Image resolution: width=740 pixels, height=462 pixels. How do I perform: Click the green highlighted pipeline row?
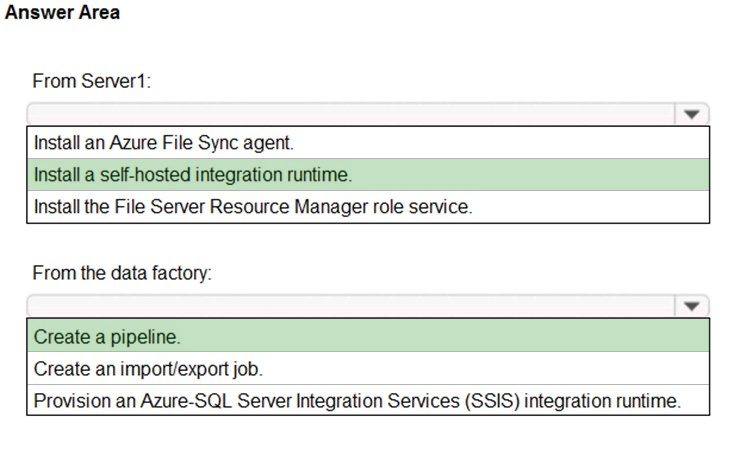tap(368, 336)
